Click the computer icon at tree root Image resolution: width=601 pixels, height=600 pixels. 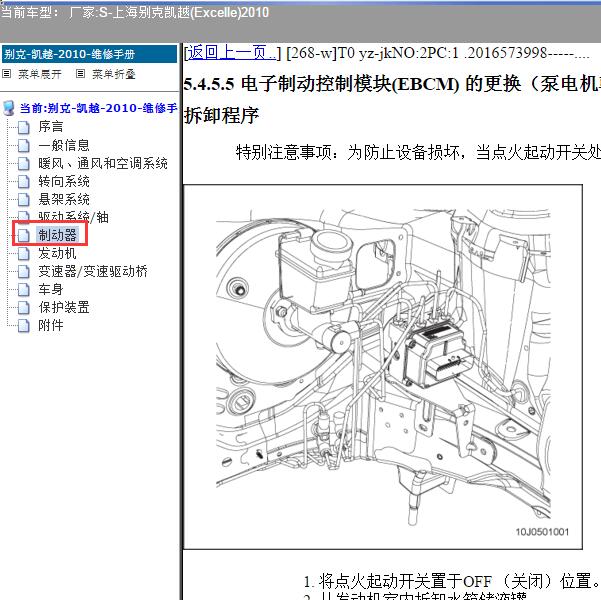pos(9,108)
